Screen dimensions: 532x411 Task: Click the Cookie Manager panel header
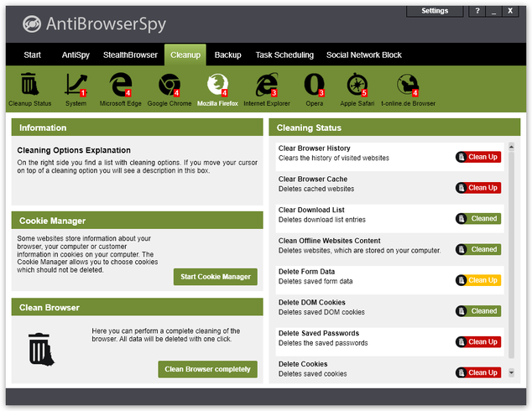137,221
